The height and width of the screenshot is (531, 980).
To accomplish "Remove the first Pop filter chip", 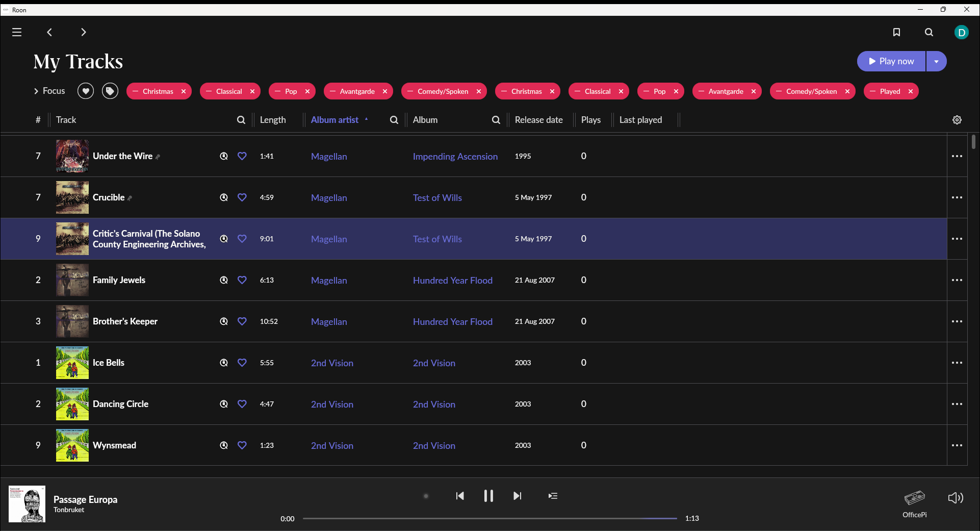I will click(x=307, y=91).
